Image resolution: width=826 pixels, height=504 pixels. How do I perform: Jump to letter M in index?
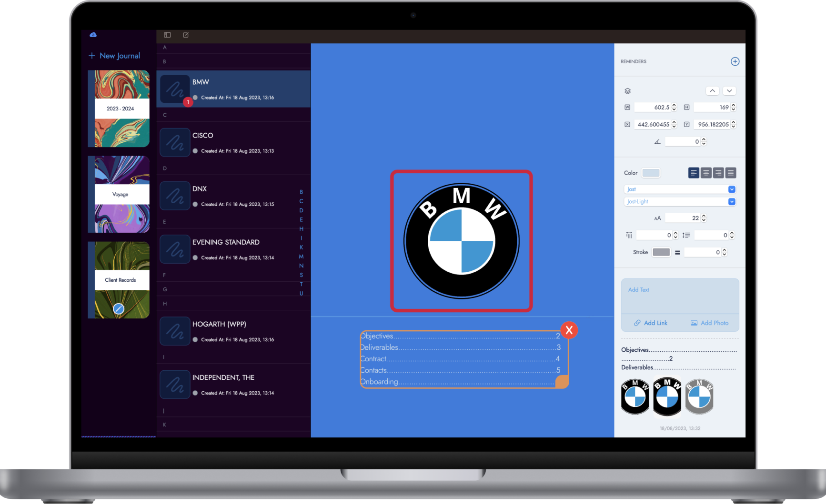(301, 257)
